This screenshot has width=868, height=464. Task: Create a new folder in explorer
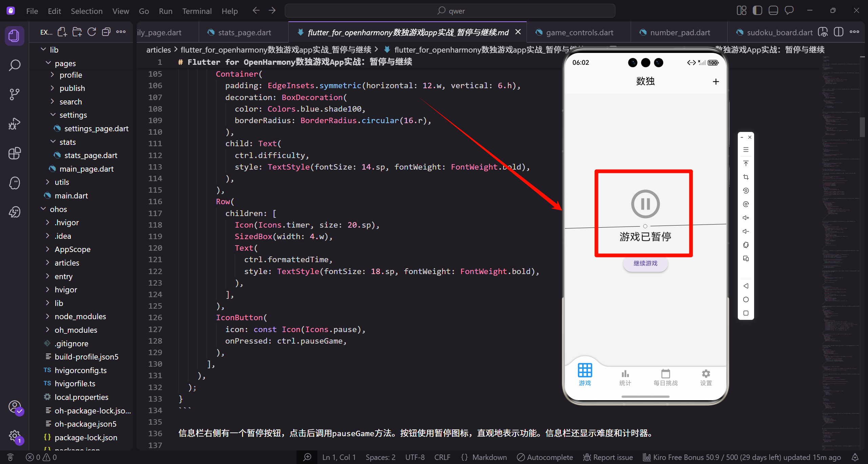click(x=77, y=32)
